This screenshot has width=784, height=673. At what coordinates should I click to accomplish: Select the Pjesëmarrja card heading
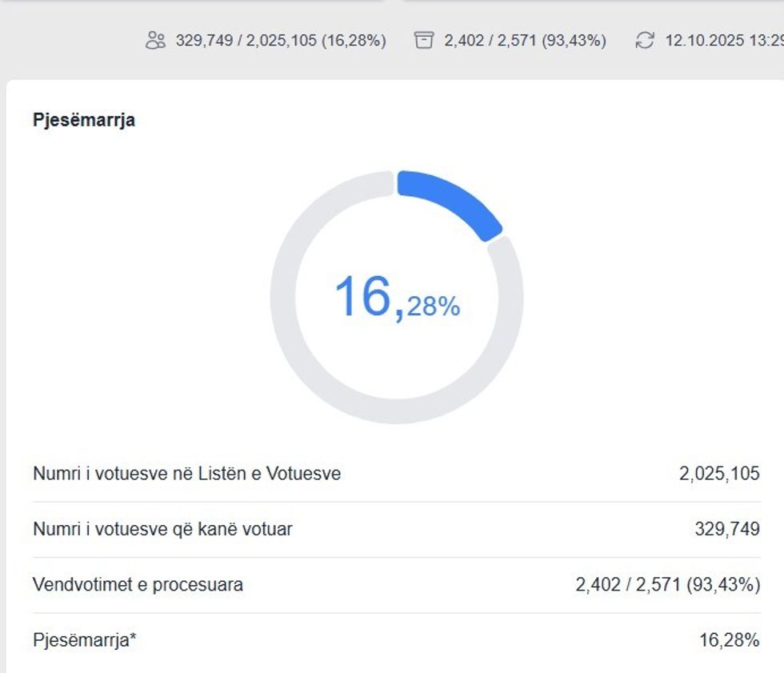[x=84, y=120]
